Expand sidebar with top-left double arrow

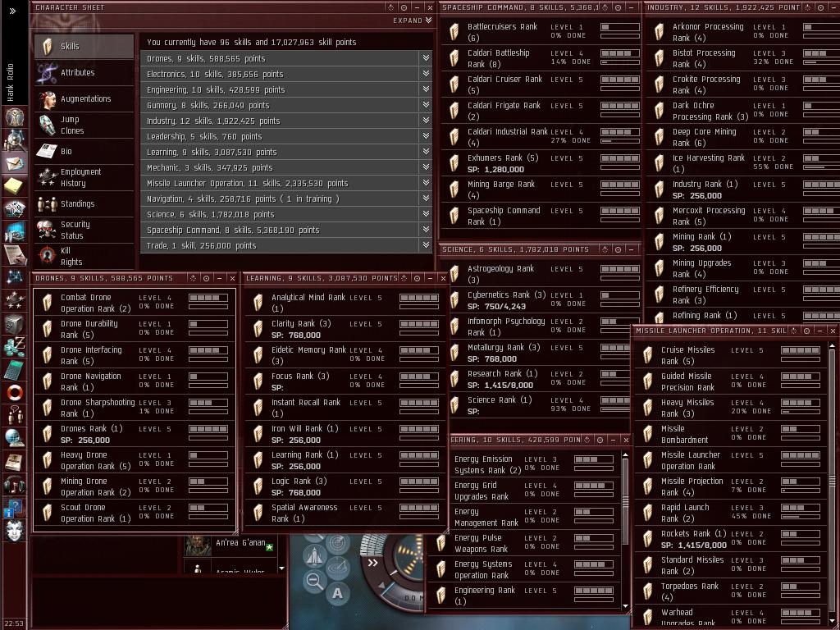pos(12,11)
